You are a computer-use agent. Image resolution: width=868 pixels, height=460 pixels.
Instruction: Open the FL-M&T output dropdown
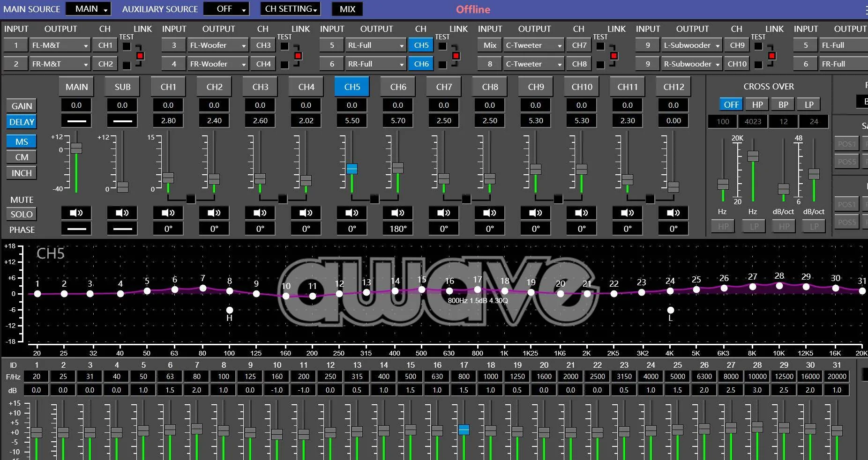tap(59, 45)
